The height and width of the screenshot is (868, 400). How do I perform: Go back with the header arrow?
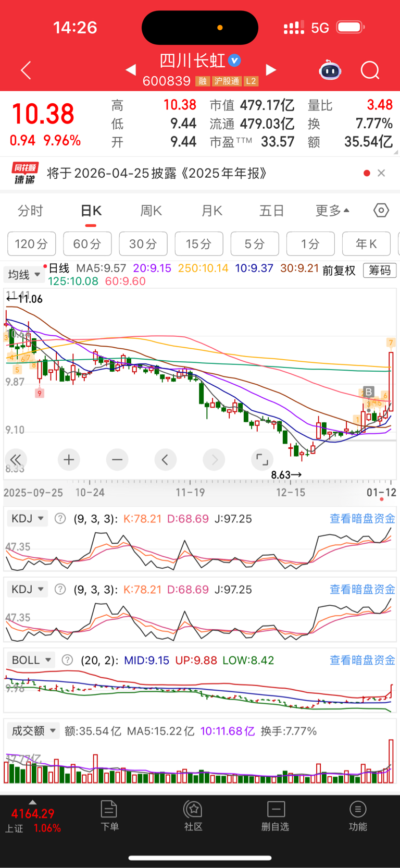click(x=26, y=70)
